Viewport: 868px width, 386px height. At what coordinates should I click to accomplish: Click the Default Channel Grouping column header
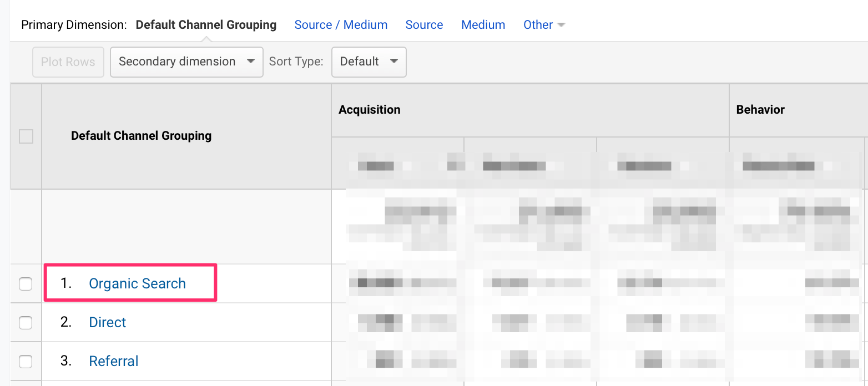(141, 136)
